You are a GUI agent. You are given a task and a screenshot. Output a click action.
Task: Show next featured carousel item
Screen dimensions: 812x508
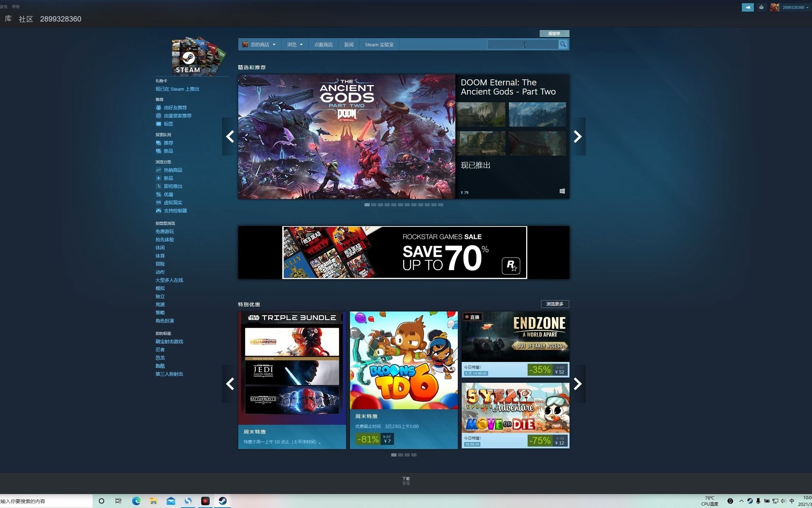click(x=578, y=137)
